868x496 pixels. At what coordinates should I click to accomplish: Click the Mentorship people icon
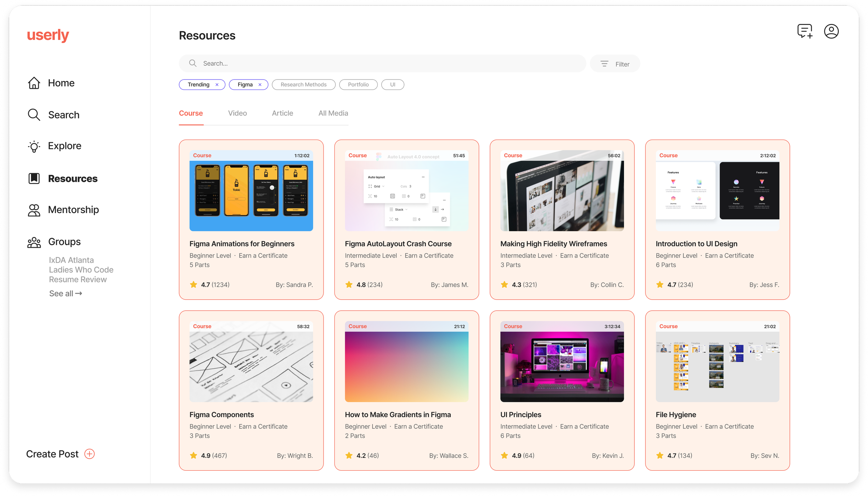pyautogui.click(x=34, y=210)
